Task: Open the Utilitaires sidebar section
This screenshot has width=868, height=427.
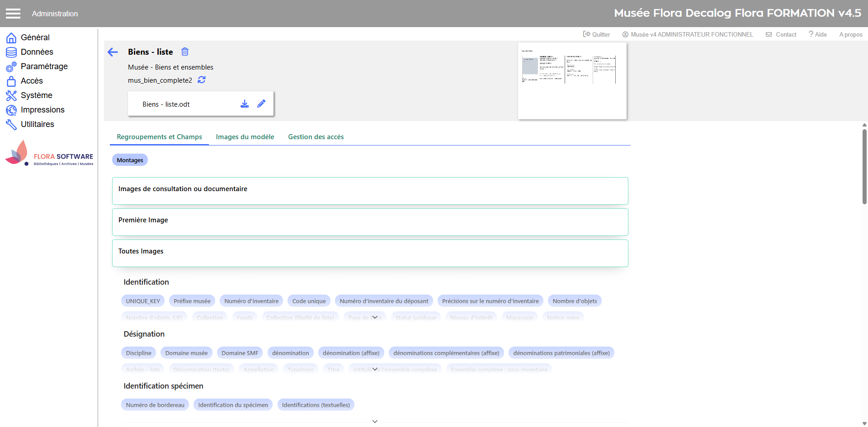Action: [37, 124]
